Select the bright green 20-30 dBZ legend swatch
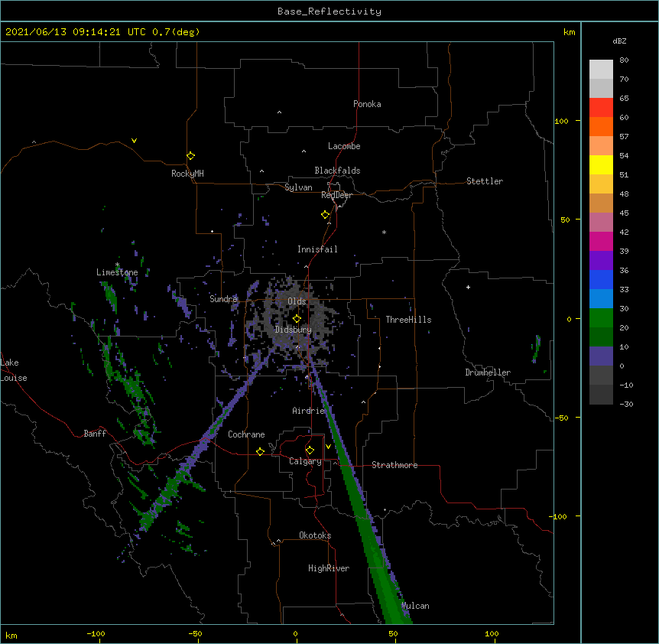This screenshot has height=644, width=659. [x=601, y=318]
